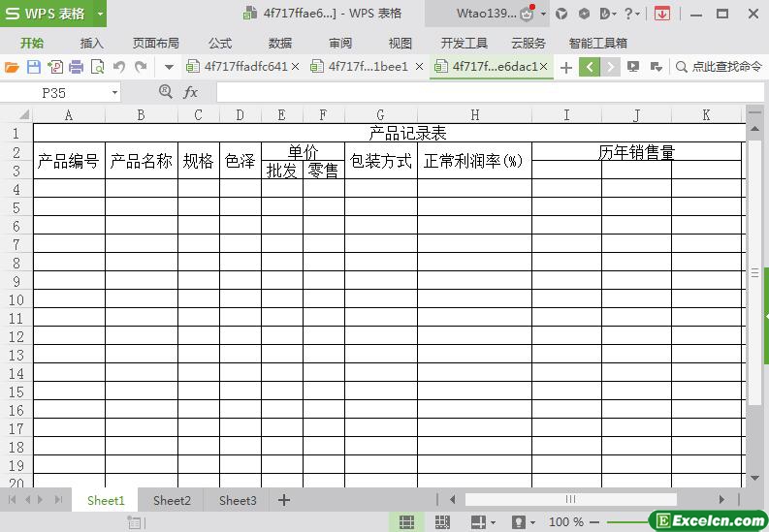The height and width of the screenshot is (532, 769).
Task: Click the 产品记录表 title cell
Action: click(x=407, y=133)
